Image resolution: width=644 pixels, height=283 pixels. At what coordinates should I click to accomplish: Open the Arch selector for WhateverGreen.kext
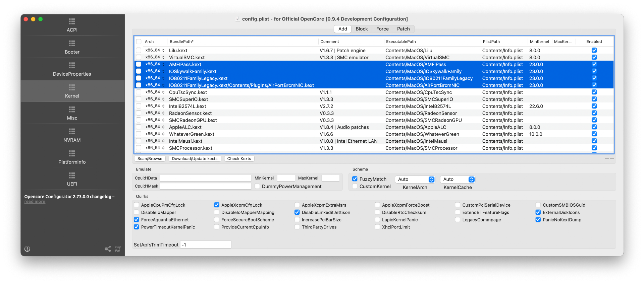click(155, 134)
